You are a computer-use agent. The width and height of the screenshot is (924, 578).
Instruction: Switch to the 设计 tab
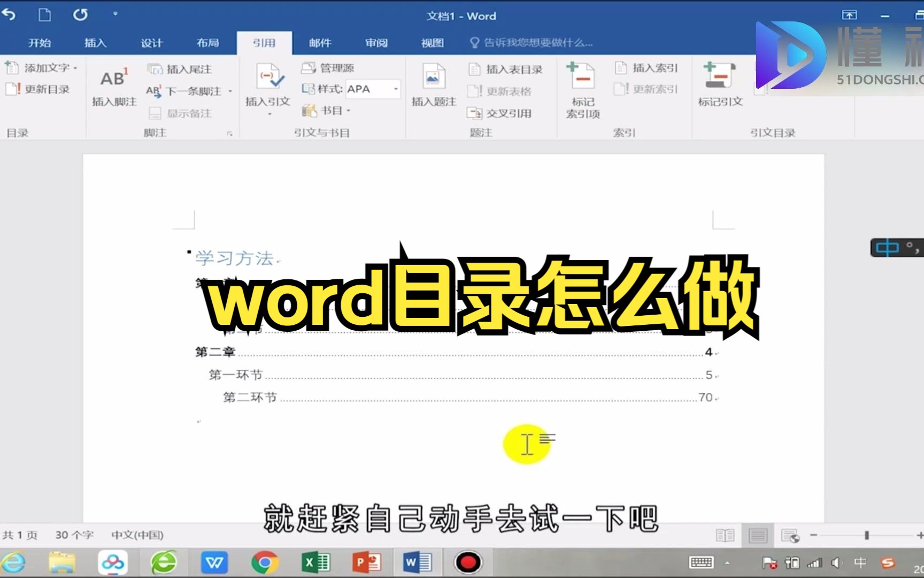(x=151, y=43)
